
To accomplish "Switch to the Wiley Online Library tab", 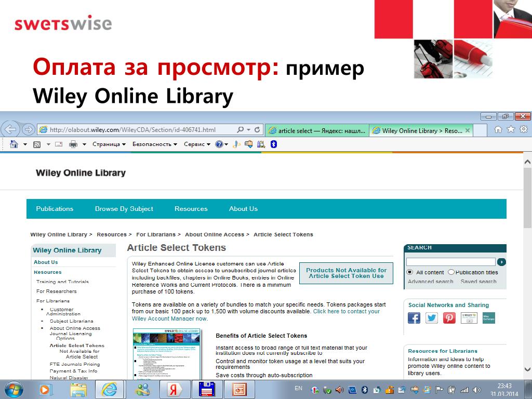I will pyautogui.click(x=421, y=130).
